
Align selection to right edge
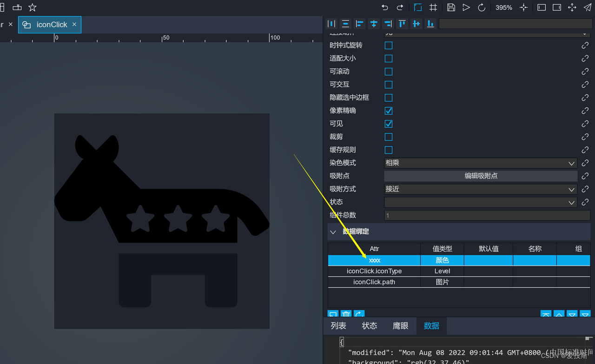pos(388,24)
